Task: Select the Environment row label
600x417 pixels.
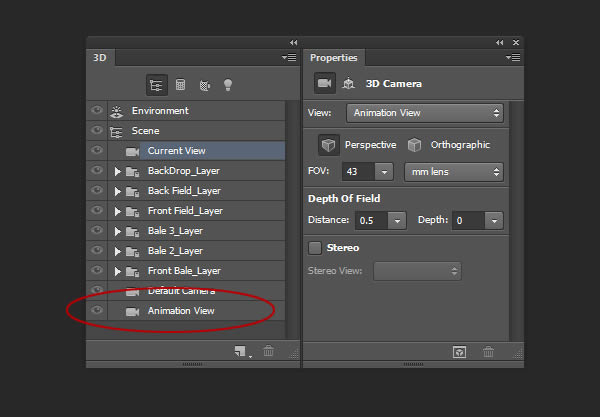Action: [160, 111]
